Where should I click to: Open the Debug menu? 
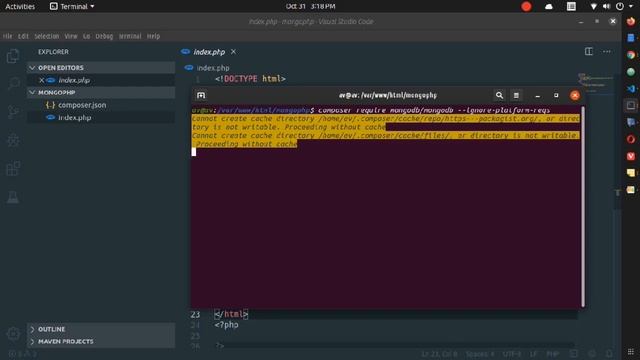click(x=104, y=36)
